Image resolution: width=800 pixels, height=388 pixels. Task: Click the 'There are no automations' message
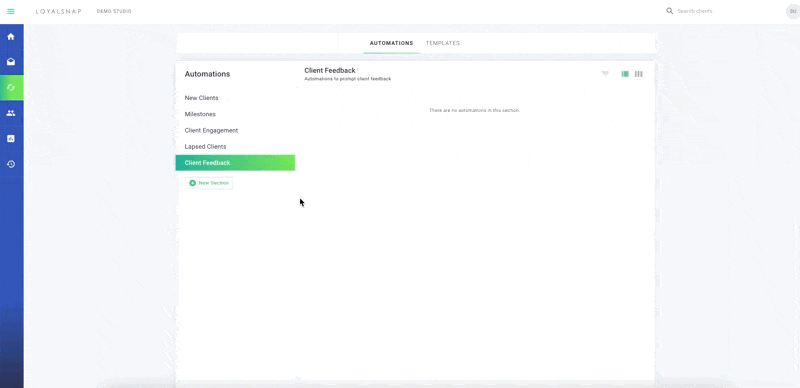(x=474, y=110)
